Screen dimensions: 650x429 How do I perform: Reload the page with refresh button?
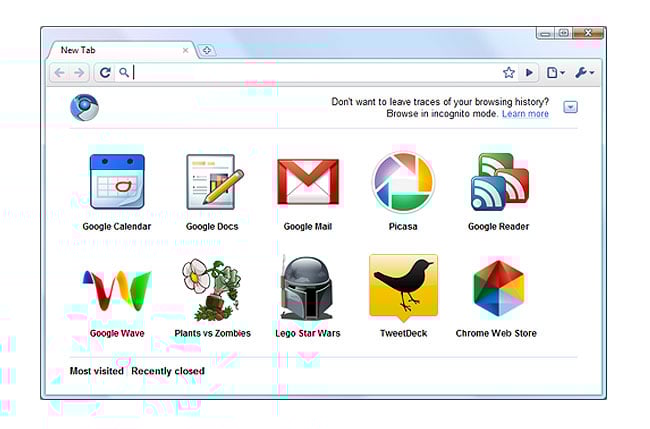click(x=105, y=73)
